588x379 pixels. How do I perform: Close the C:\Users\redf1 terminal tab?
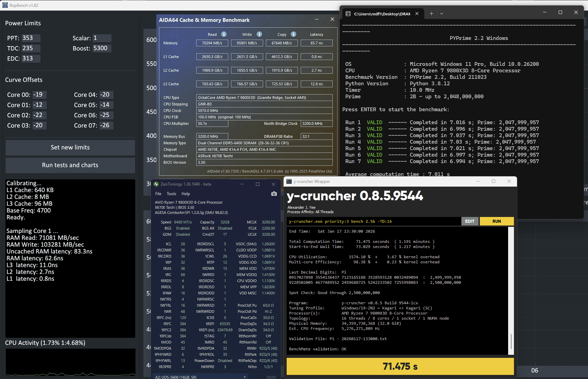tap(417, 14)
